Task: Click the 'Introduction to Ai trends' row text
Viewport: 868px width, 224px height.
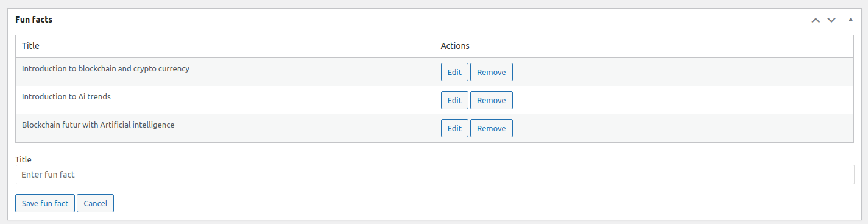Action: pyautogui.click(x=66, y=96)
